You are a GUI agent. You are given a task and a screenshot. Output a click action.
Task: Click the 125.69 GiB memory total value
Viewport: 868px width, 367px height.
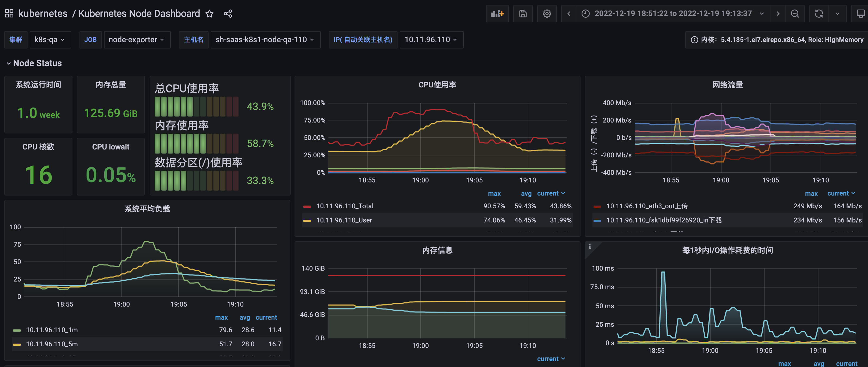[111, 113]
